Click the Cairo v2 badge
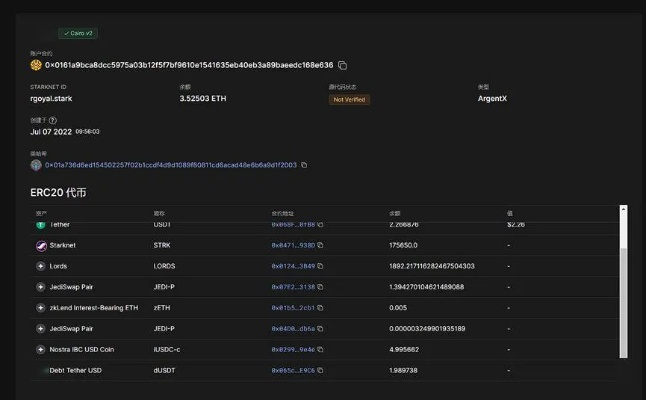This screenshot has height=400, width=646. (x=76, y=33)
